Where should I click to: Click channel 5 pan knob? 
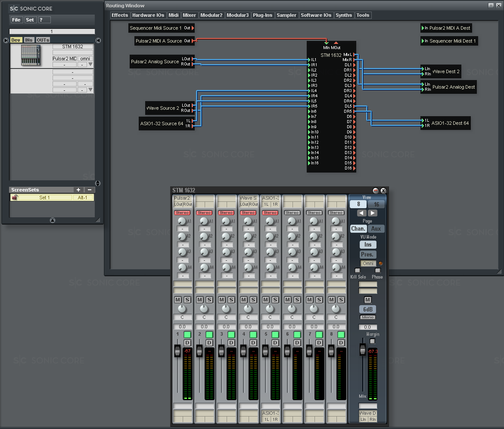tap(270, 309)
